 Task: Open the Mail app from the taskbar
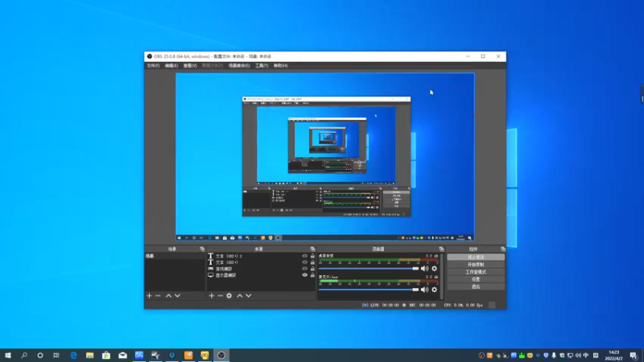(123, 355)
